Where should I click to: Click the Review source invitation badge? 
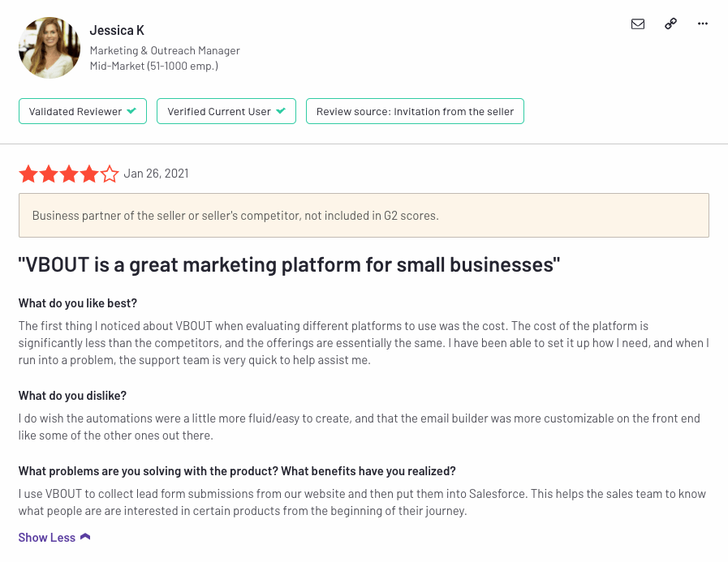(415, 111)
